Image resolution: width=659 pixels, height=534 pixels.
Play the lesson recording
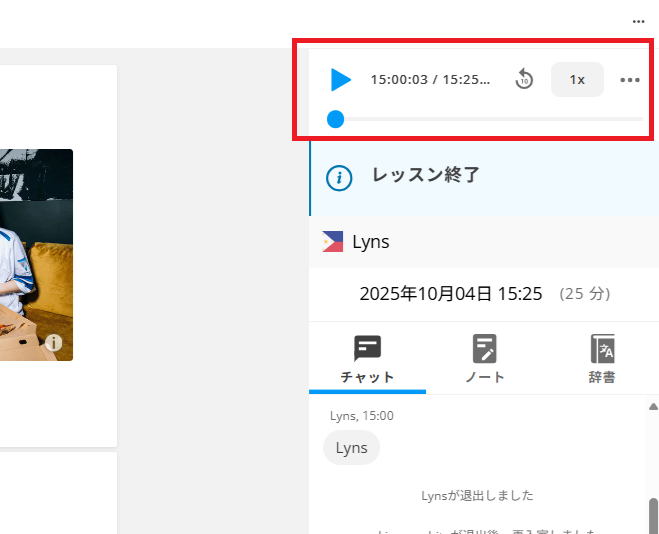click(x=341, y=80)
